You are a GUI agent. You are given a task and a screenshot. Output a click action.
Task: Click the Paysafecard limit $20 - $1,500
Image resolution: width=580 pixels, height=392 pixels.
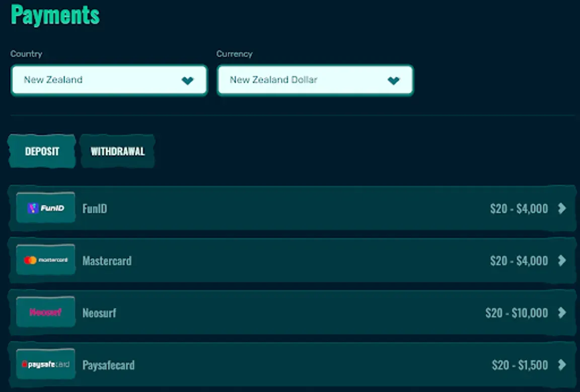[520, 365]
